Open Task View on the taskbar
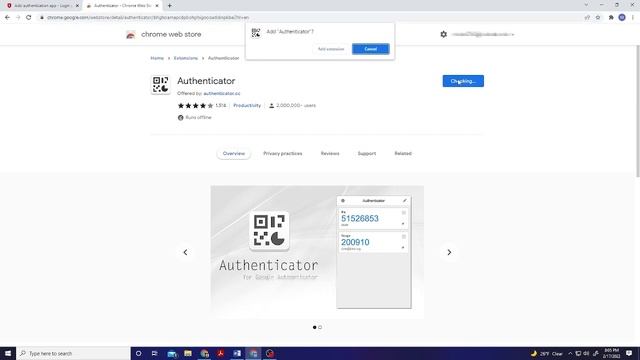Screen dimensions: 640x360 coord(155,353)
